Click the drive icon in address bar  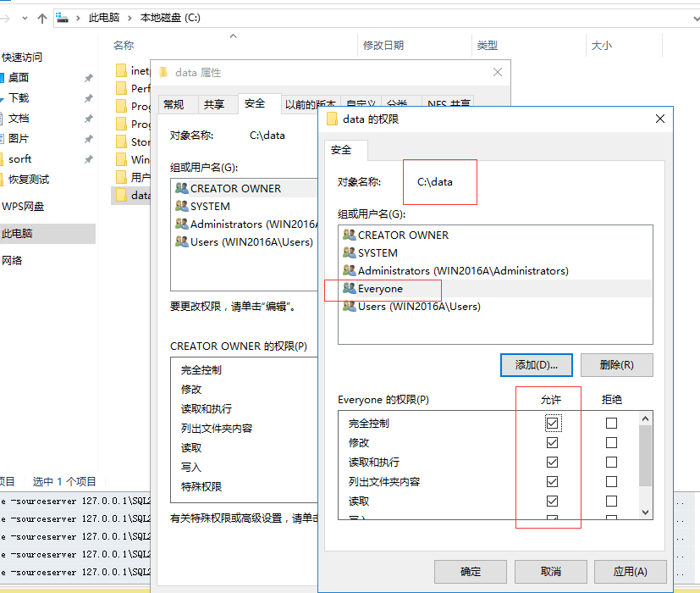tap(62, 18)
